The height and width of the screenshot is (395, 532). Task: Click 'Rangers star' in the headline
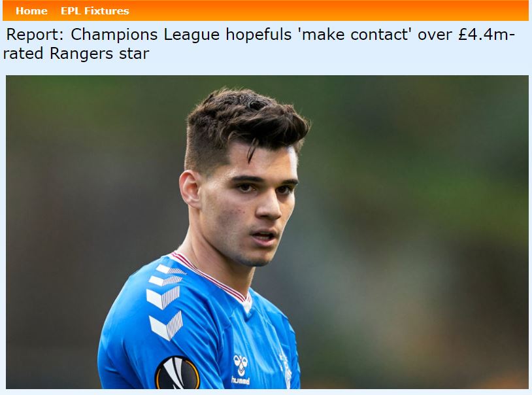(99, 54)
